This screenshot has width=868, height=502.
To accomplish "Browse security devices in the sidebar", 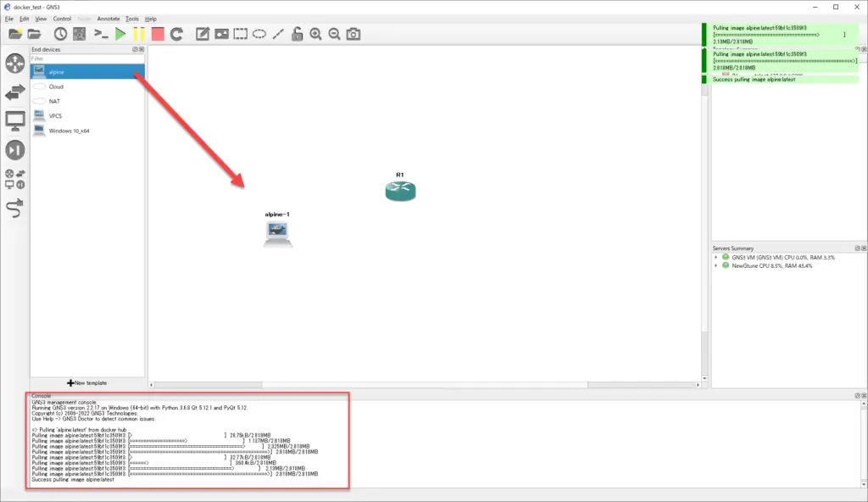I will [x=15, y=150].
